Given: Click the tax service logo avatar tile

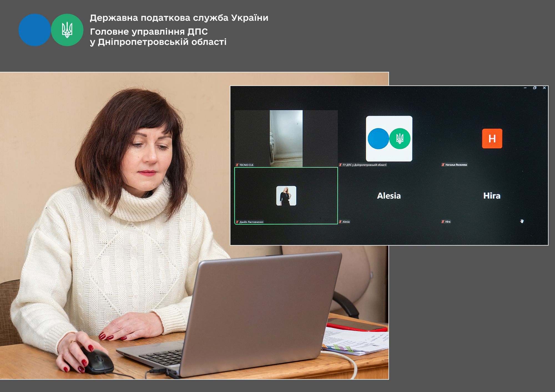Looking at the screenshot, I should [x=389, y=138].
